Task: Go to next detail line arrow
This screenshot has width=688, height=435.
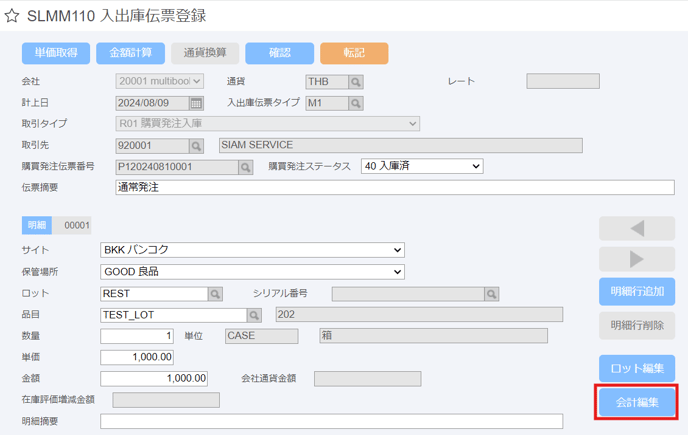Action: coord(637,259)
